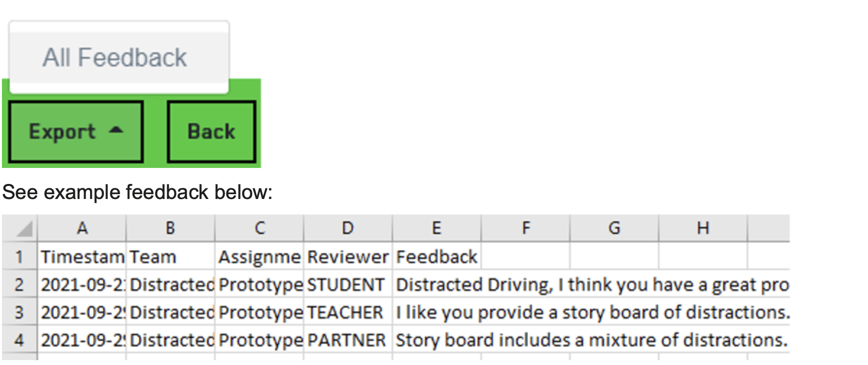Image resolution: width=868 pixels, height=365 pixels.
Task: Click the Reviewer header cell
Action: point(348,257)
